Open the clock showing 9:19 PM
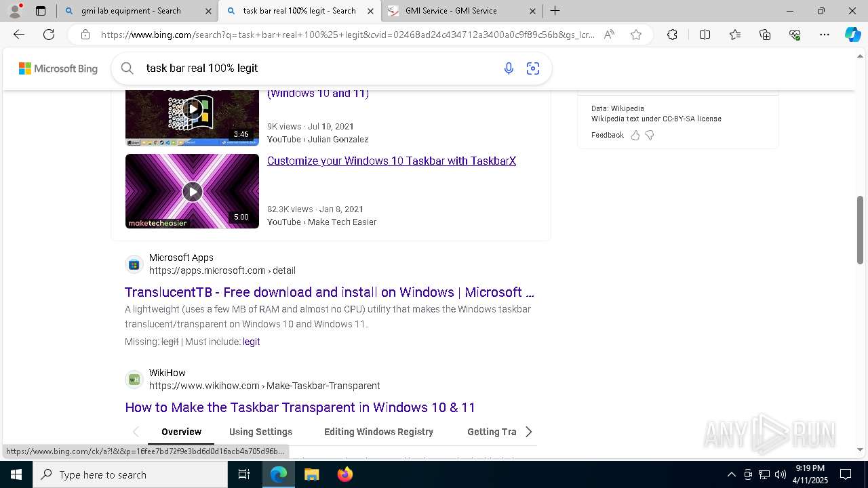This screenshot has width=868, height=488. click(x=810, y=474)
